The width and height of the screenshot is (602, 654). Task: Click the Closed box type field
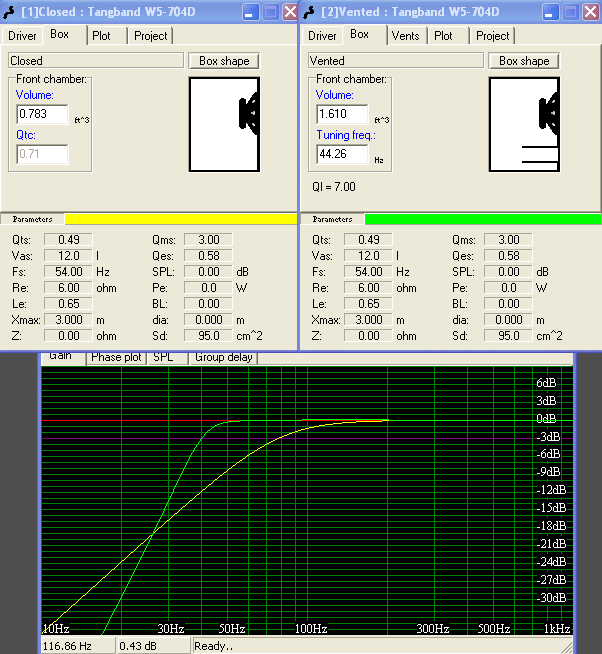click(96, 60)
